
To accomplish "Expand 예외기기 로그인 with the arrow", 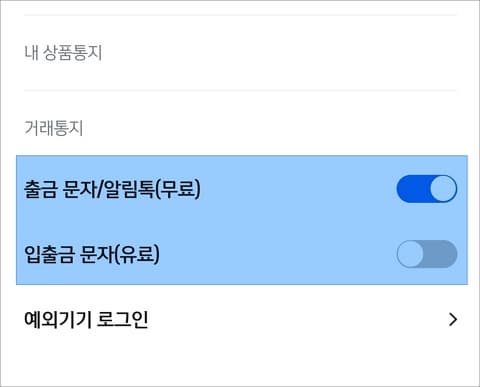I will click(x=453, y=319).
